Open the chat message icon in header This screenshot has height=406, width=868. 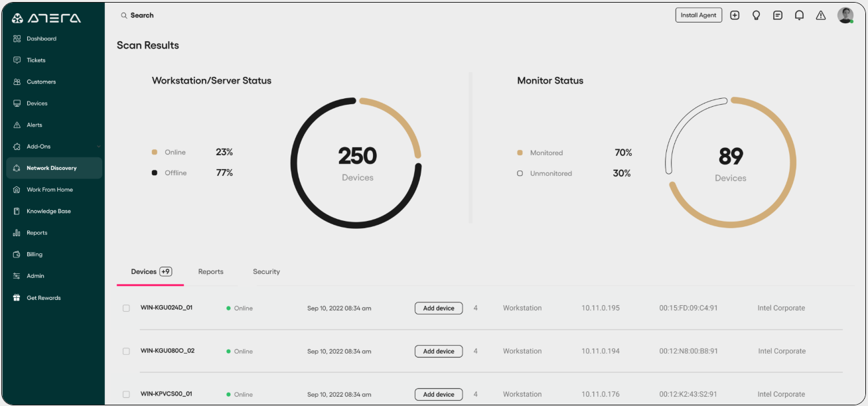pyautogui.click(x=778, y=15)
